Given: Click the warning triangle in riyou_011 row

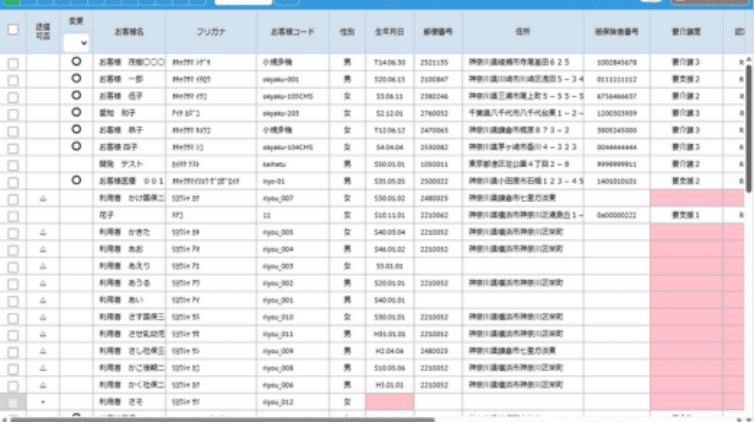Looking at the screenshot, I should click(x=43, y=334).
